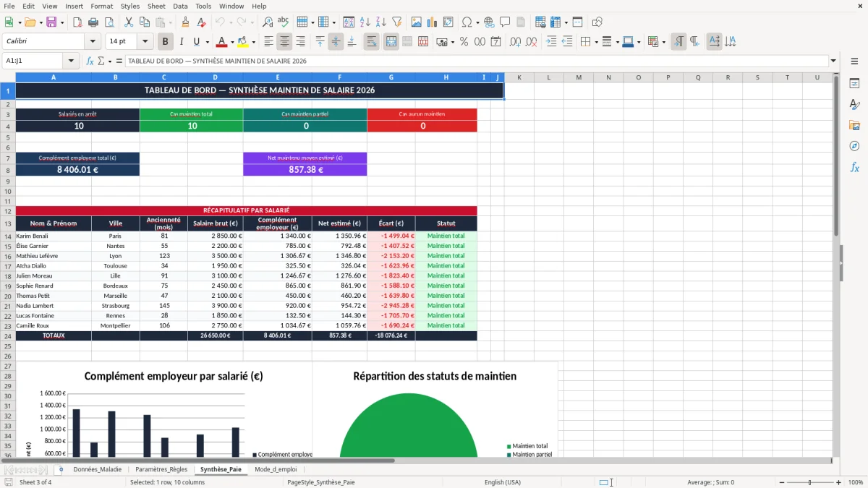868x488 pixels.
Task: Open the Data menu
Action: click(x=180, y=6)
